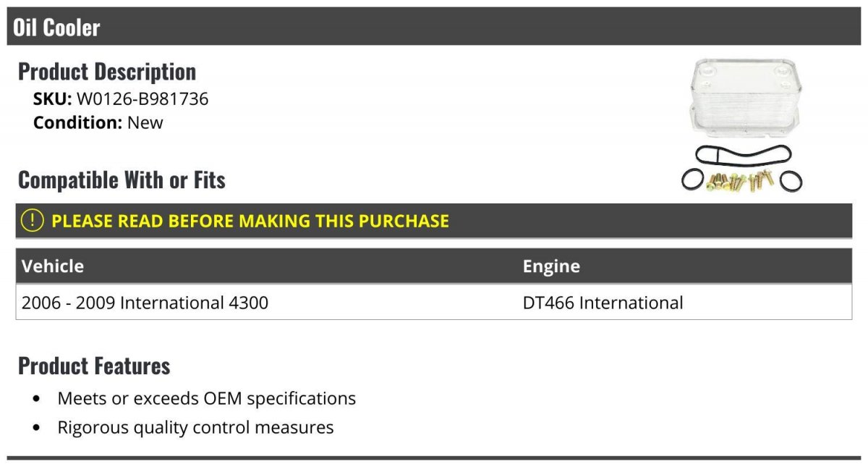Image resolution: width=868 pixels, height=467 pixels.
Task: Click the SKU number W0126-B981736
Action: pyautogui.click(x=142, y=98)
